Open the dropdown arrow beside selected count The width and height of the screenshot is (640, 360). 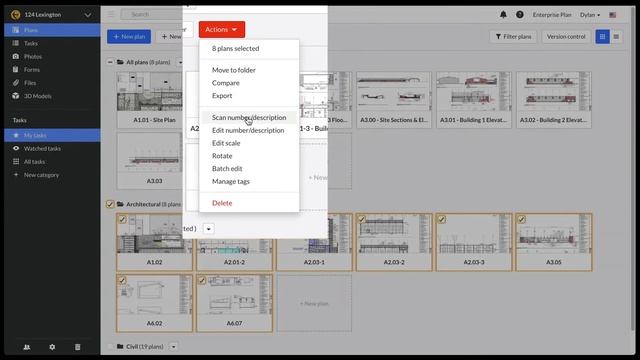(208, 229)
